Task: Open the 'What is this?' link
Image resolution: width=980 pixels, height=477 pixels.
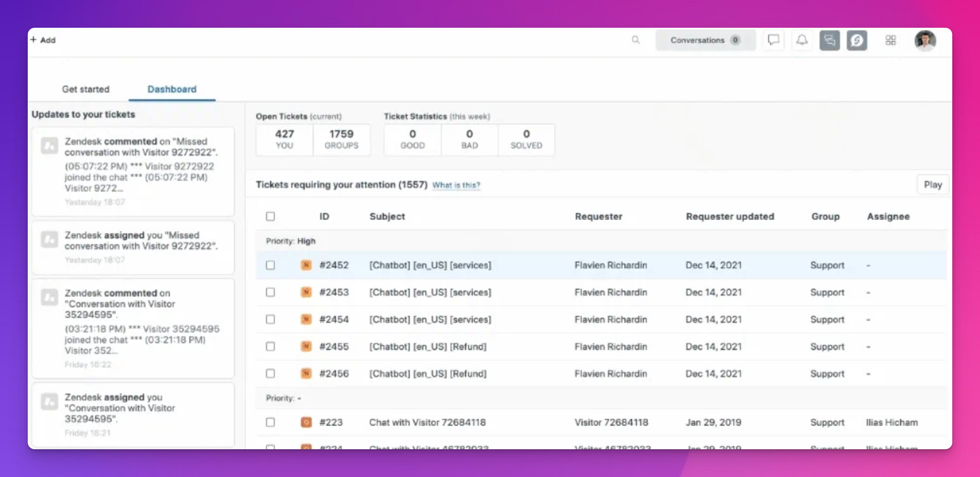Action: 456,185
